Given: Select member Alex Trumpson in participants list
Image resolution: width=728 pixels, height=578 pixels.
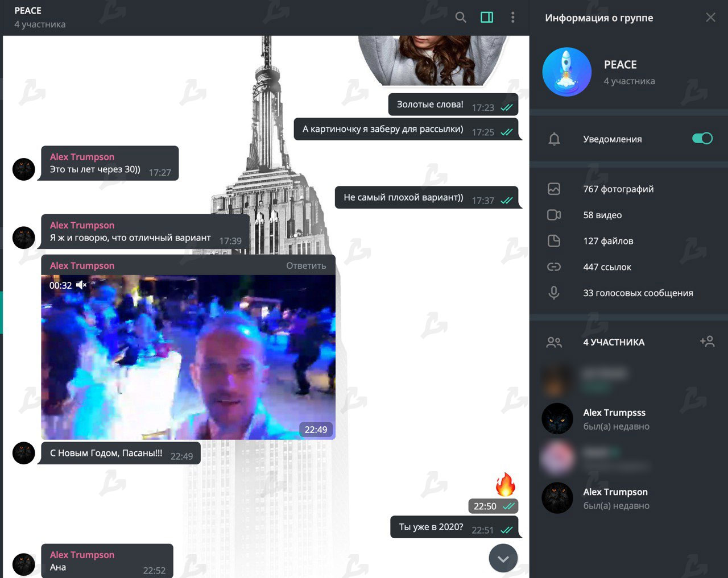Looking at the screenshot, I should tap(615, 498).
